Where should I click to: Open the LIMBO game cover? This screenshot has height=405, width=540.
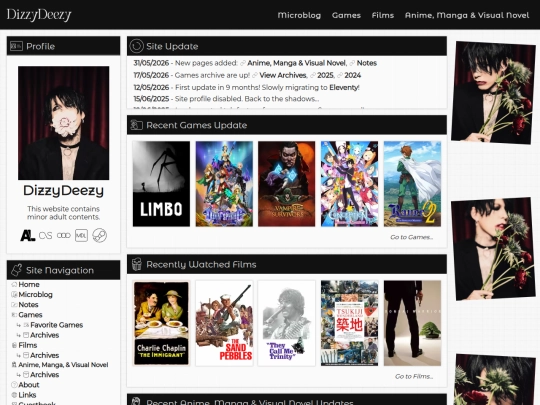161,184
